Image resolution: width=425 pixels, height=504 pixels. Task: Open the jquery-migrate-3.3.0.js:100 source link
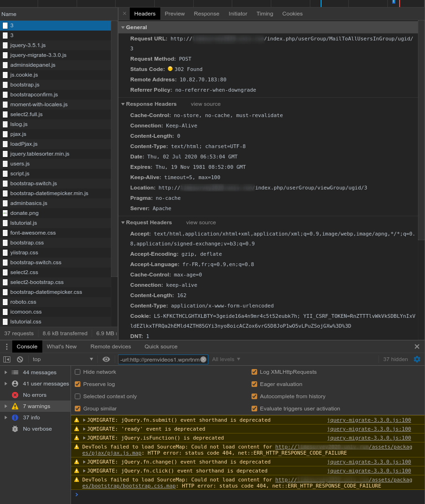pos(369,420)
